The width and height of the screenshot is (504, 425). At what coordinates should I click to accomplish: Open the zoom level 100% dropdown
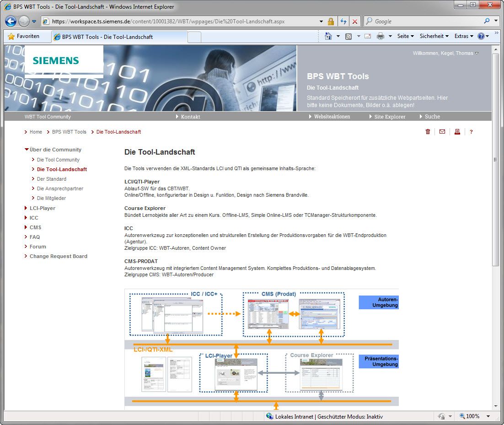point(488,416)
